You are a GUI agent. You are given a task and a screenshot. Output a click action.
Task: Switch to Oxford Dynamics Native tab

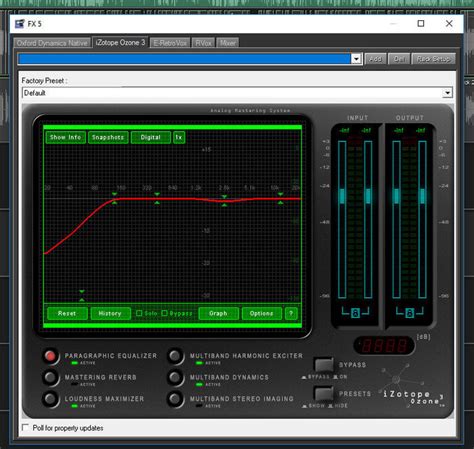(52, 43)
